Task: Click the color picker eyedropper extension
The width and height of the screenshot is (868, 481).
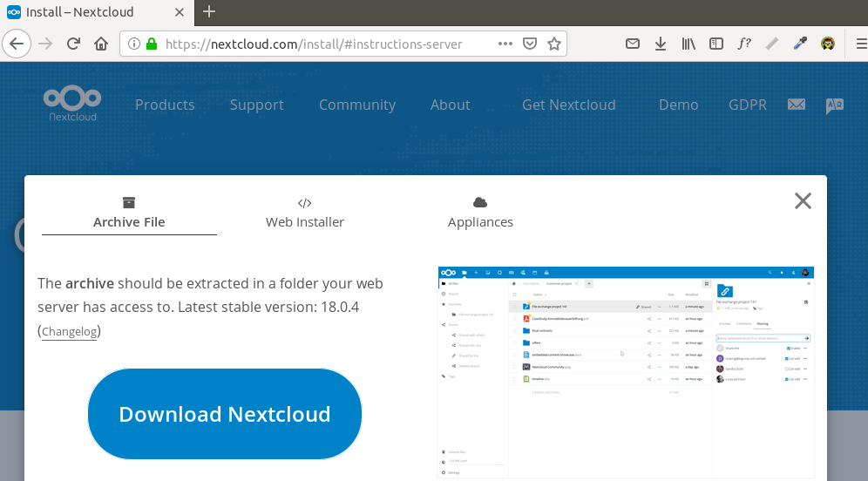Action: click(800, 44)
